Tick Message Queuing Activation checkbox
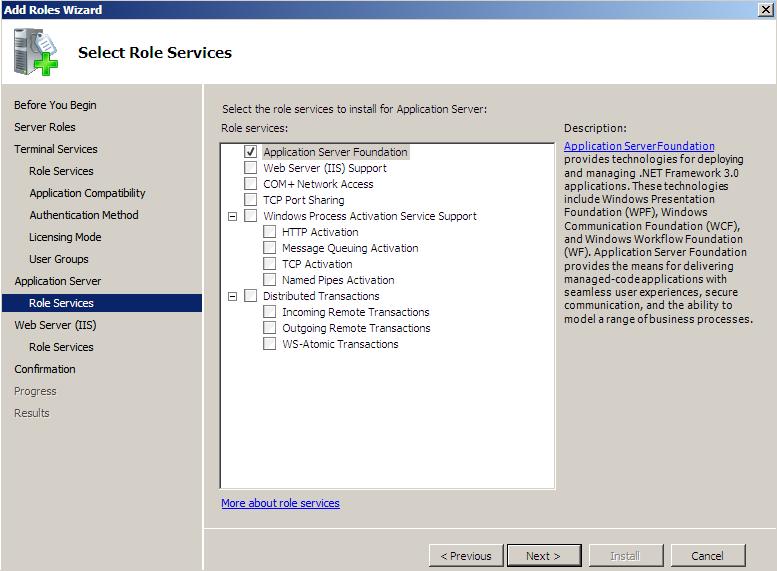This screenshot has width=777, height=571. [270, 247]
